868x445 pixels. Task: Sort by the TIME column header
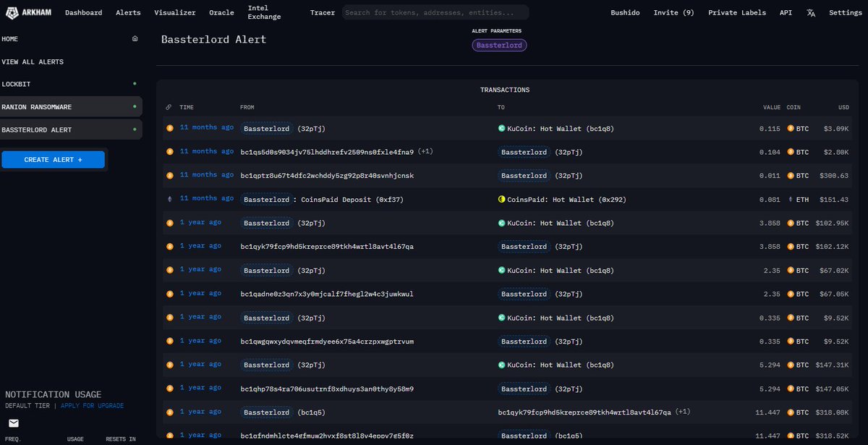pyautogui.click(x=187, y=107)
